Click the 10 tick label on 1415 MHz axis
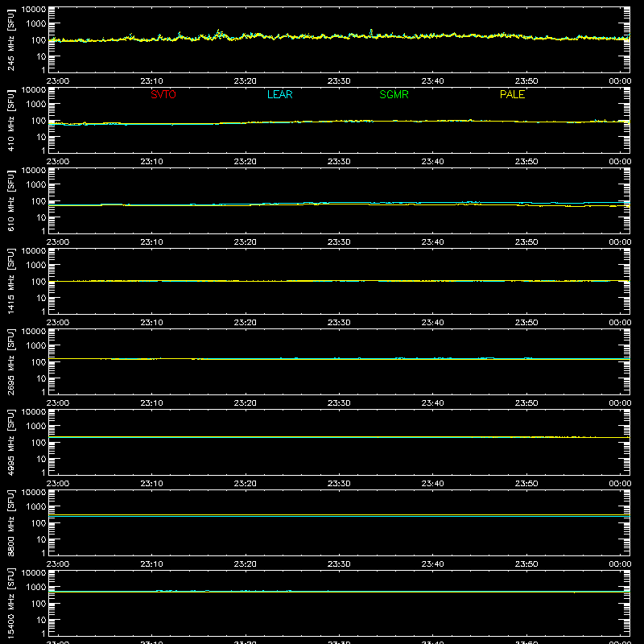 pyautogui.click(x=41, y=298)
